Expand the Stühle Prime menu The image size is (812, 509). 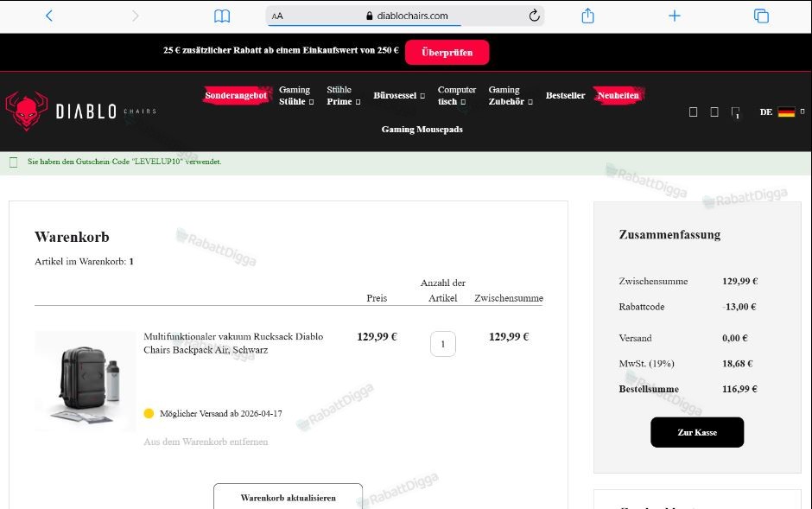(343, 96)
